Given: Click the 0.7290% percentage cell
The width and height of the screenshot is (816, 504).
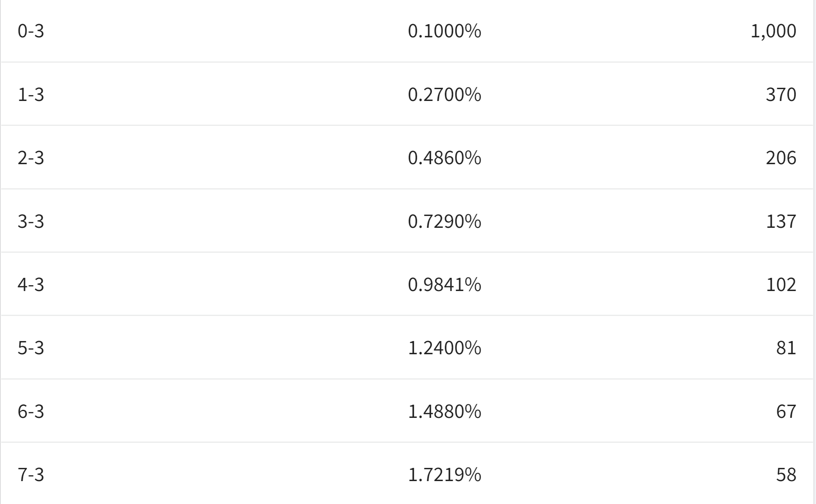Looking at the screenshot, I should pos(445,221).
